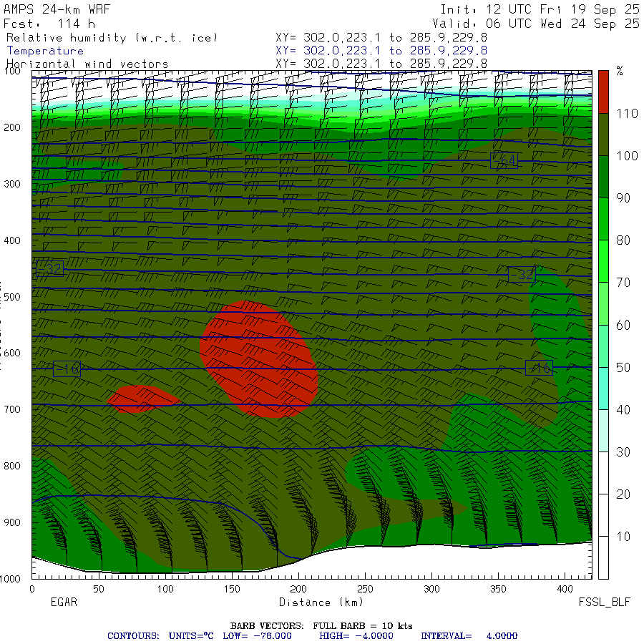Click the -64 temperature contour label

504,161
